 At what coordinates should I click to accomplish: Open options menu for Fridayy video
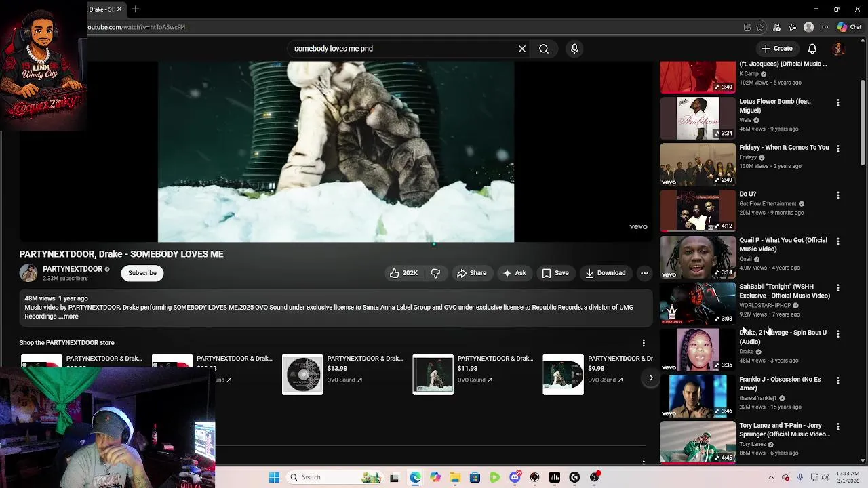pos(838,148)
